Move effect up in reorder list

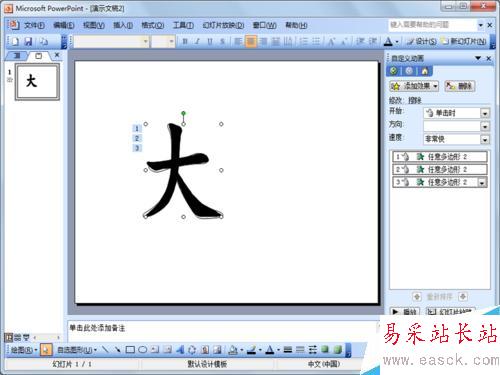pos(417,296)
